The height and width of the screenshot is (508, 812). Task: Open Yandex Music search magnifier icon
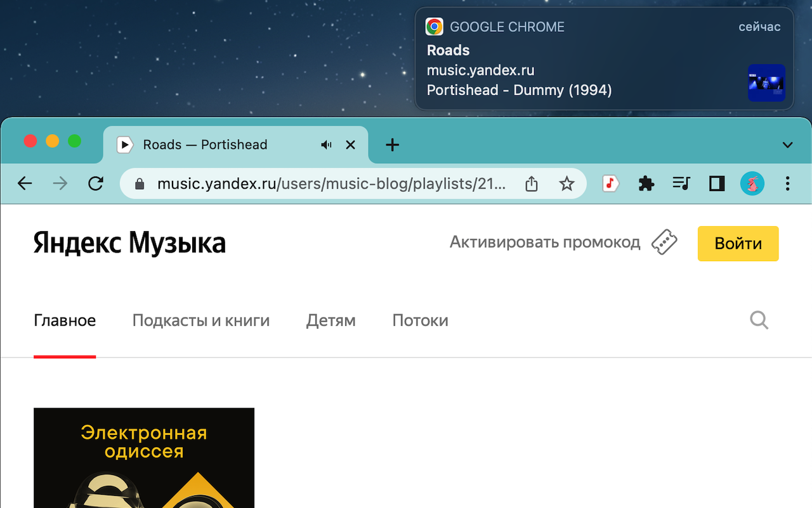759,320
